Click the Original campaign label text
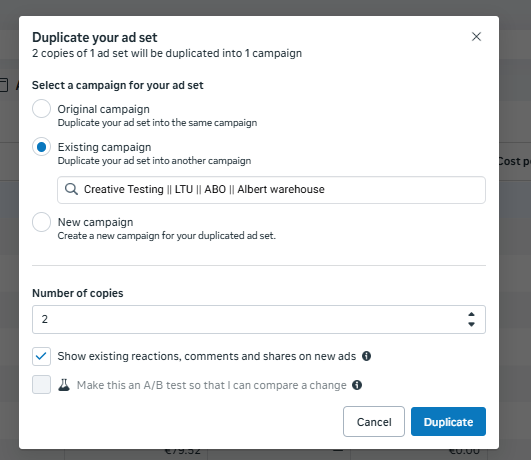Image resolution: width=531 pixels, height=460 pixels. (x=103, y=109)
